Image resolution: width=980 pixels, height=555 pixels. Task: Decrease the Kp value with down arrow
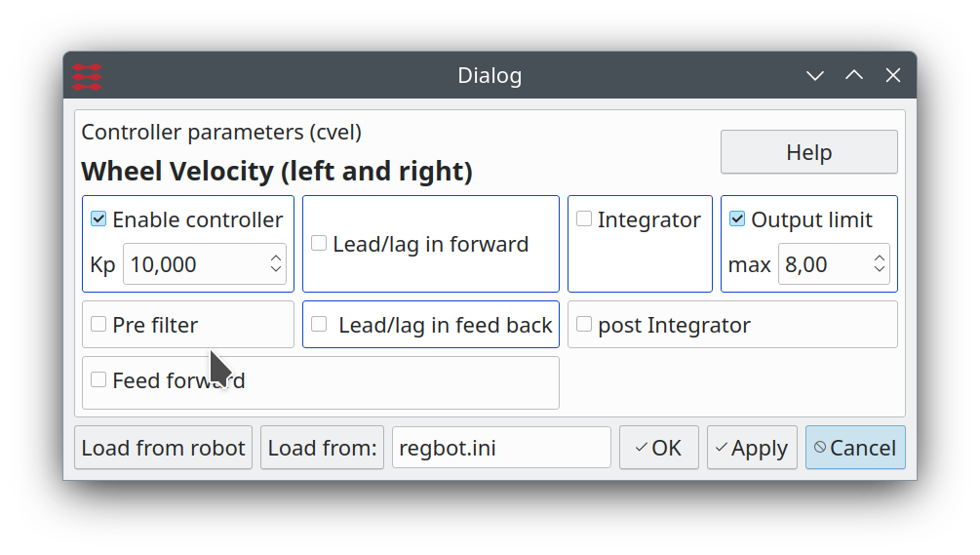(x=276, y=270)
